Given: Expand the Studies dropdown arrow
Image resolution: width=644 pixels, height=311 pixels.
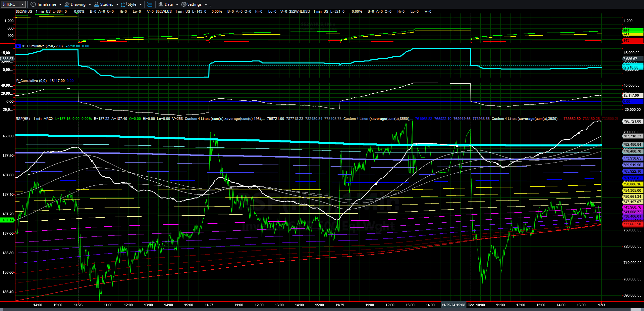Looking at the screenshot, I should click(x=117, y=5).
